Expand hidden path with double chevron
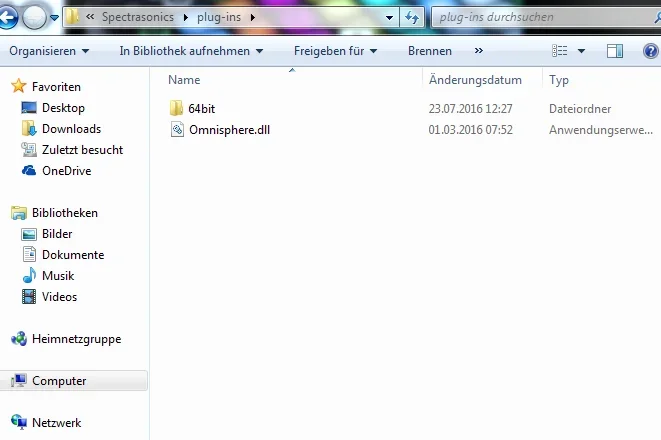The width and height of the screenshot is (661, 440). click(x=90, y=17)
